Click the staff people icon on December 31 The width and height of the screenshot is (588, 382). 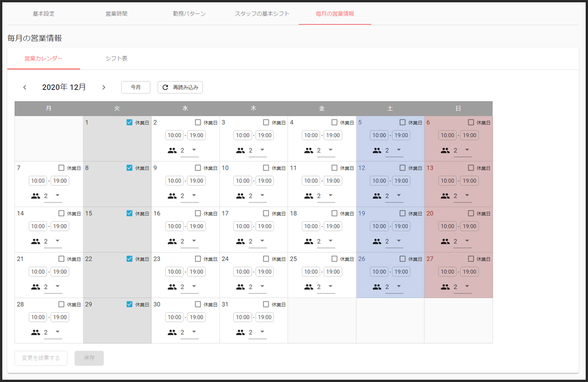tap(241, 332)
